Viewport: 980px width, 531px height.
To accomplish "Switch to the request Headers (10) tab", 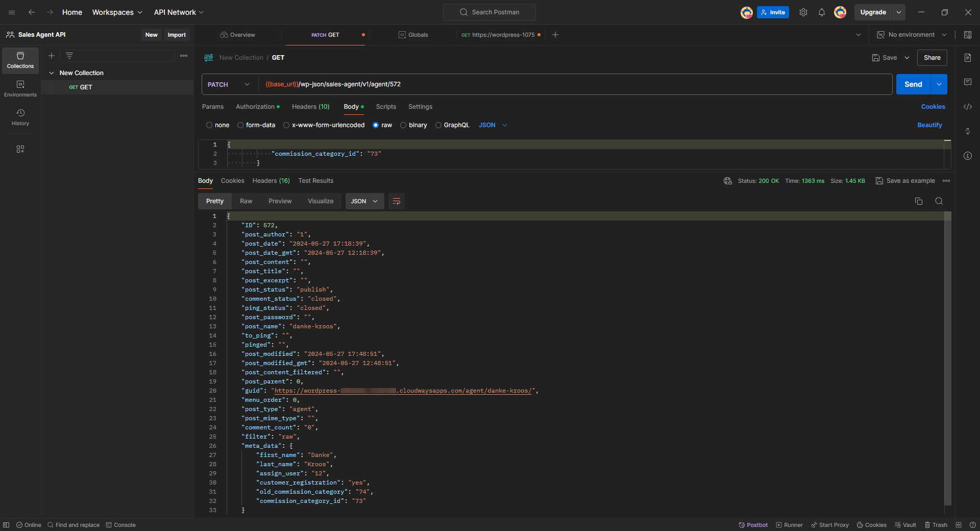I will (x=311, y=107).
